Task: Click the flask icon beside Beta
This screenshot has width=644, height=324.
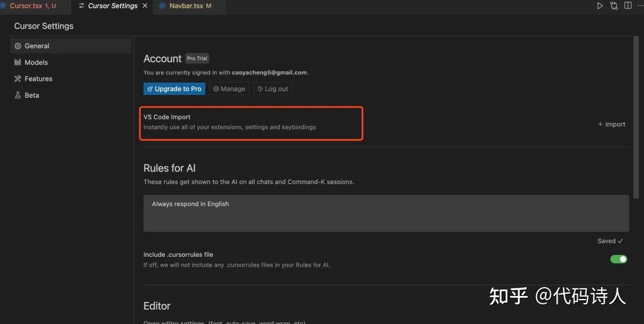Action: pos(18,95)
